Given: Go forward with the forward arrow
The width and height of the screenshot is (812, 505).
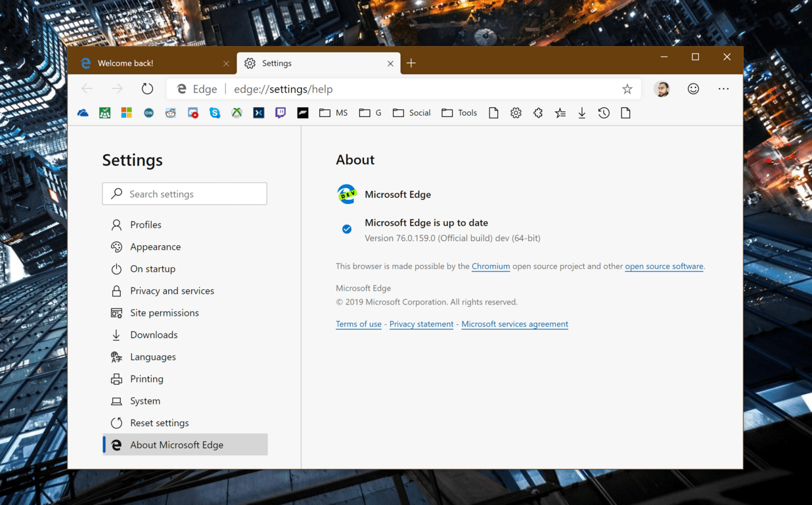Looking at the screenshot, I should [117, 89].
